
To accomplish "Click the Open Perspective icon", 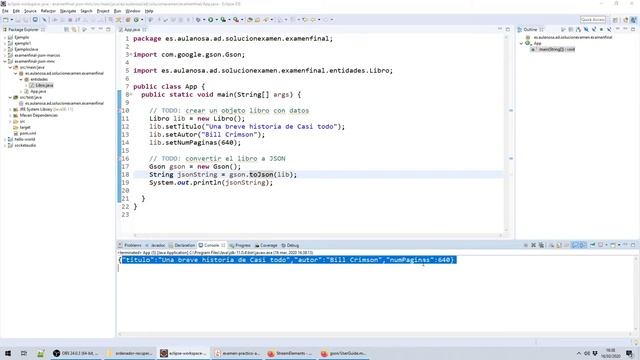I will coord(615,20).
